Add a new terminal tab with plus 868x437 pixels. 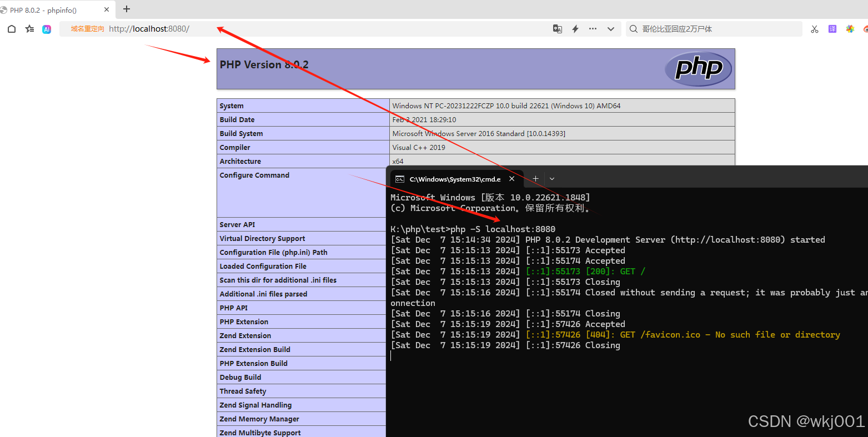pyautogui.click(x=535, y=179)
